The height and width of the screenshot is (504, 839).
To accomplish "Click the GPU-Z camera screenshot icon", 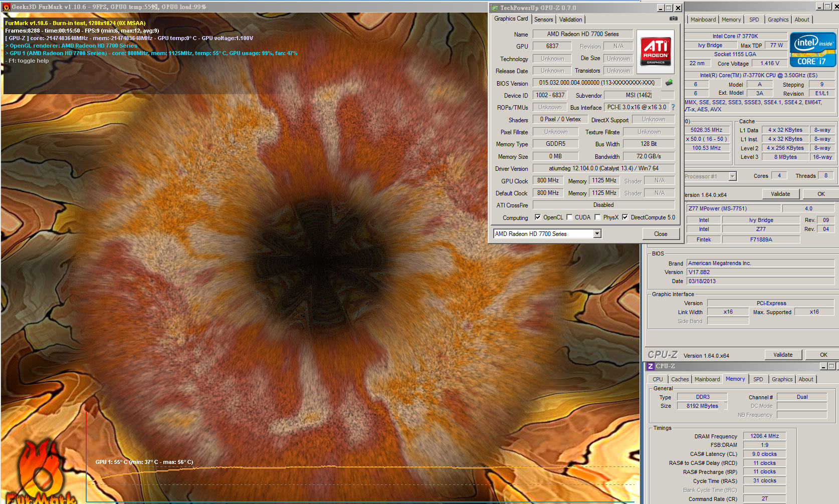I will [674, 19].
